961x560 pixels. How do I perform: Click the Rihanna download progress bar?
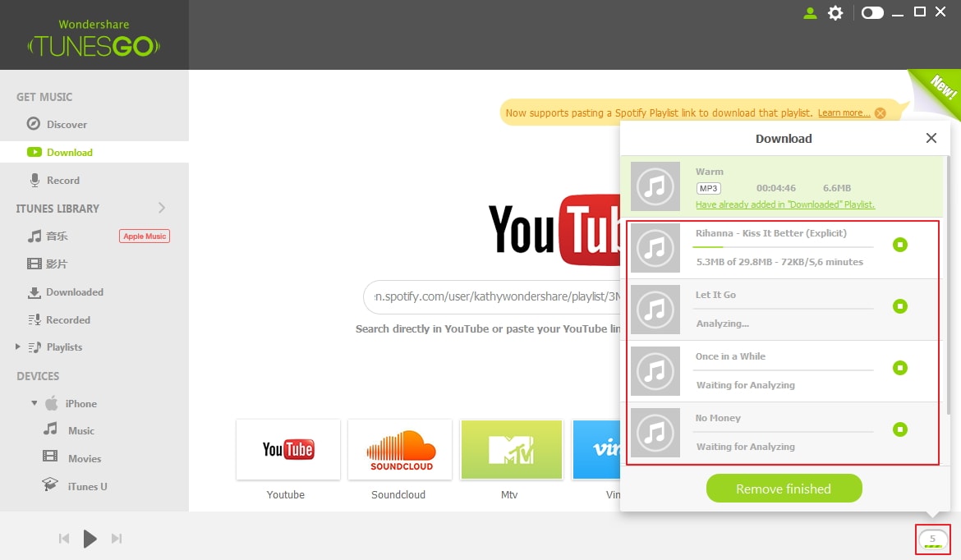click(x=783, y=247)
